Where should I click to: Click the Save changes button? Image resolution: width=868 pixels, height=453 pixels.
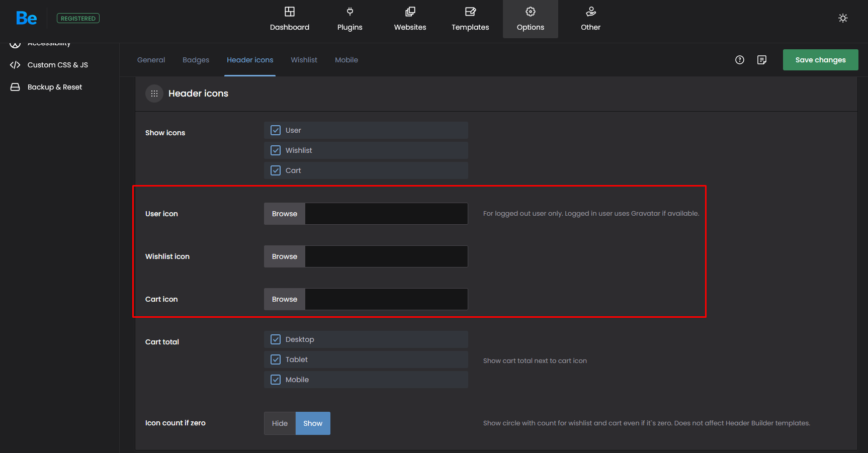coord(821,60)
